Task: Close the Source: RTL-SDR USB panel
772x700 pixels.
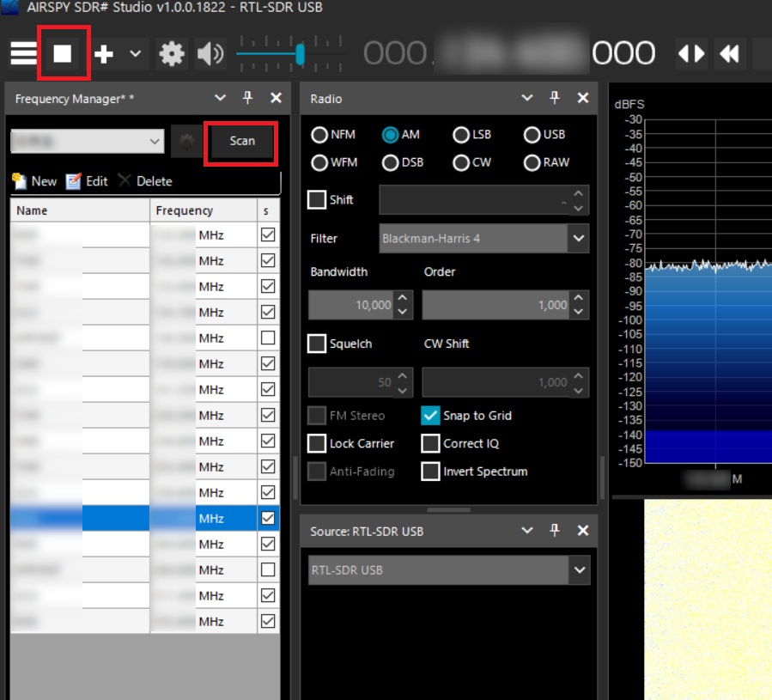Action: pos(583,530)
